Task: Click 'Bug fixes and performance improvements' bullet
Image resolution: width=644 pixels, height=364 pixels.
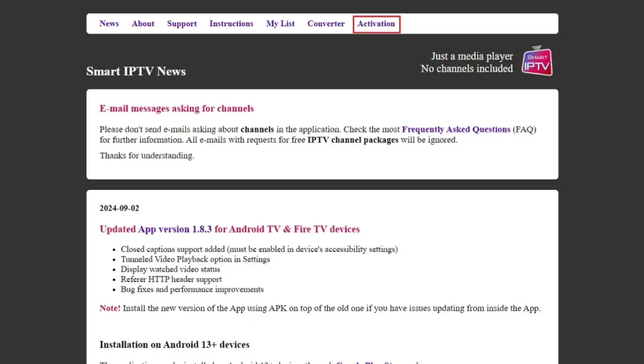Action: 193,290
